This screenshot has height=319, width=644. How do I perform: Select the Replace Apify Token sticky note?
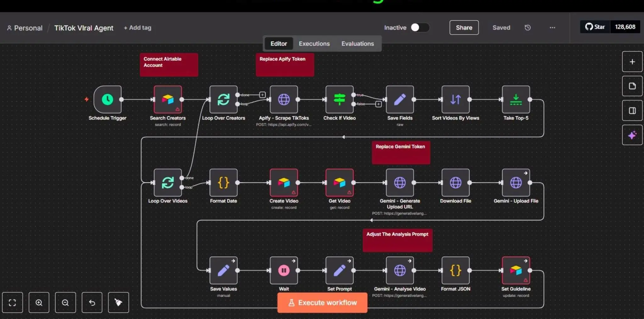point(285,64)
